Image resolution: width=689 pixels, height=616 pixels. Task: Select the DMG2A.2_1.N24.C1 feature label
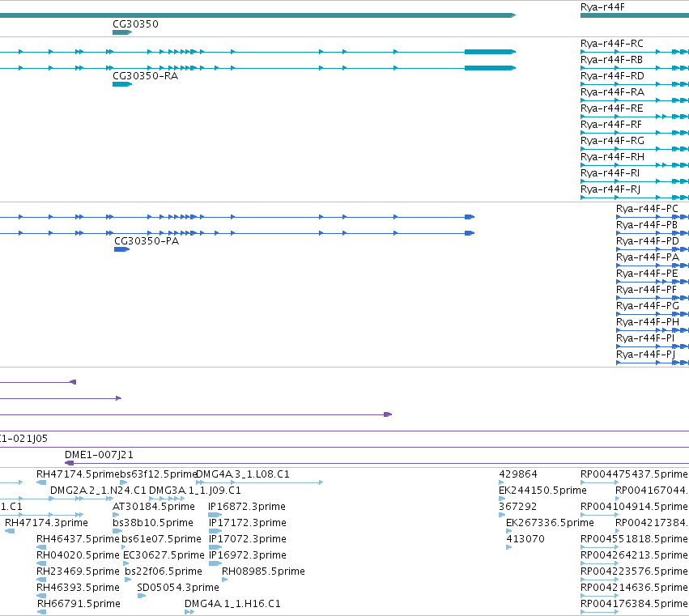pos(98,491)
